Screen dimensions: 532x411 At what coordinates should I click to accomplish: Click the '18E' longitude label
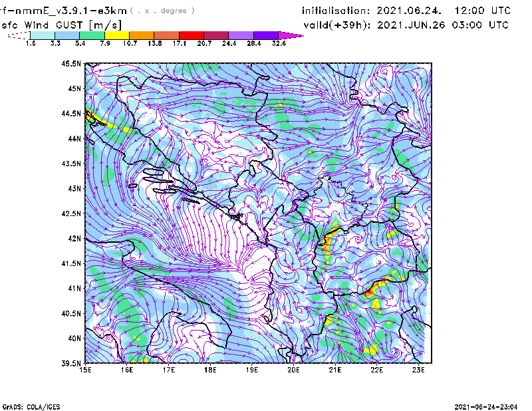(x=210, y=370)
